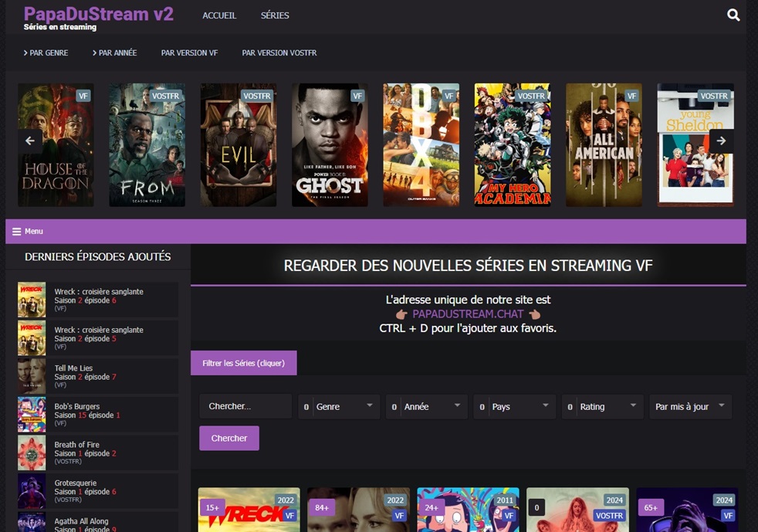Open the My Hero Academia poster
Image resolution: width=758 pixels, height=532 pixels.
coord(513,145)
